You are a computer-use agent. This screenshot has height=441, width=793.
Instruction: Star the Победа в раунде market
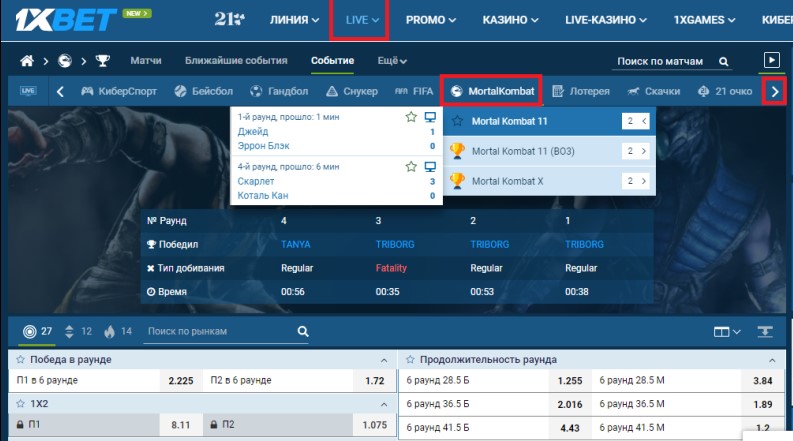coord(20,359)
